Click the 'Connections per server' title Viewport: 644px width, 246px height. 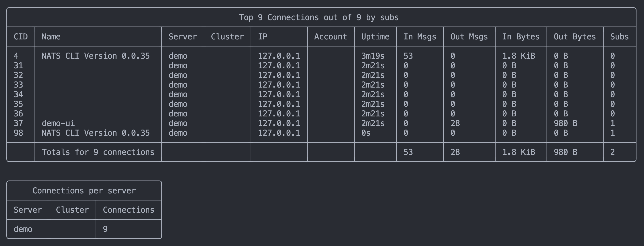pyautogui.click(x=84, y=191)
